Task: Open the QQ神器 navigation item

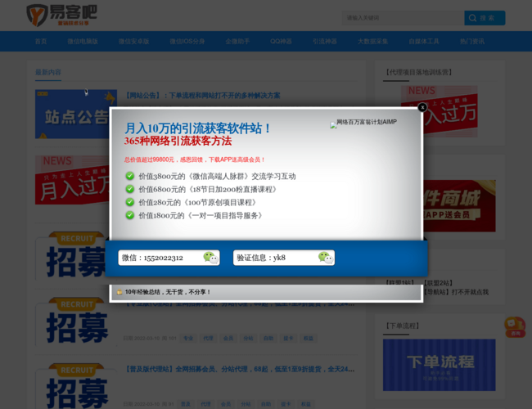Action: tap(282, 41)
